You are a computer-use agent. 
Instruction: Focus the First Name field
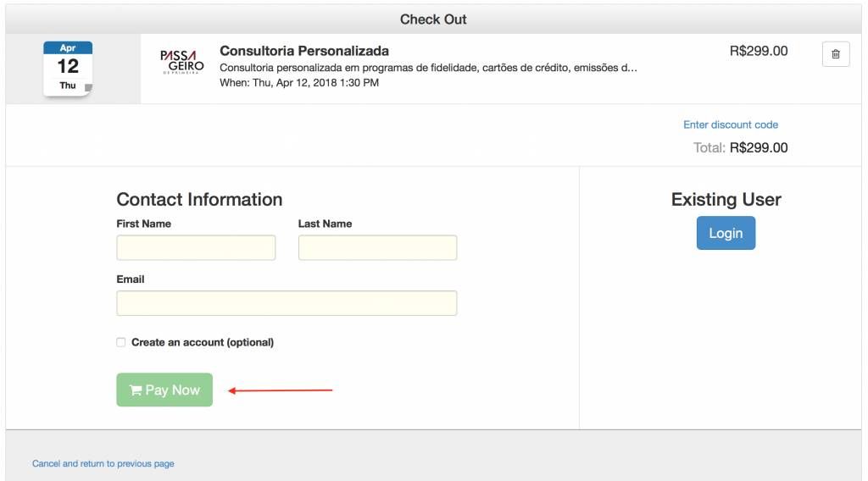tap(196, 247)
